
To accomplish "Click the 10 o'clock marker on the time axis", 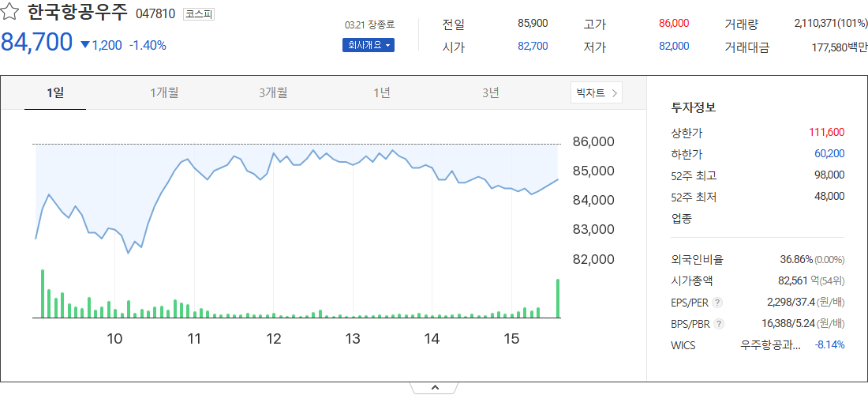I will (x=114, y=338).
